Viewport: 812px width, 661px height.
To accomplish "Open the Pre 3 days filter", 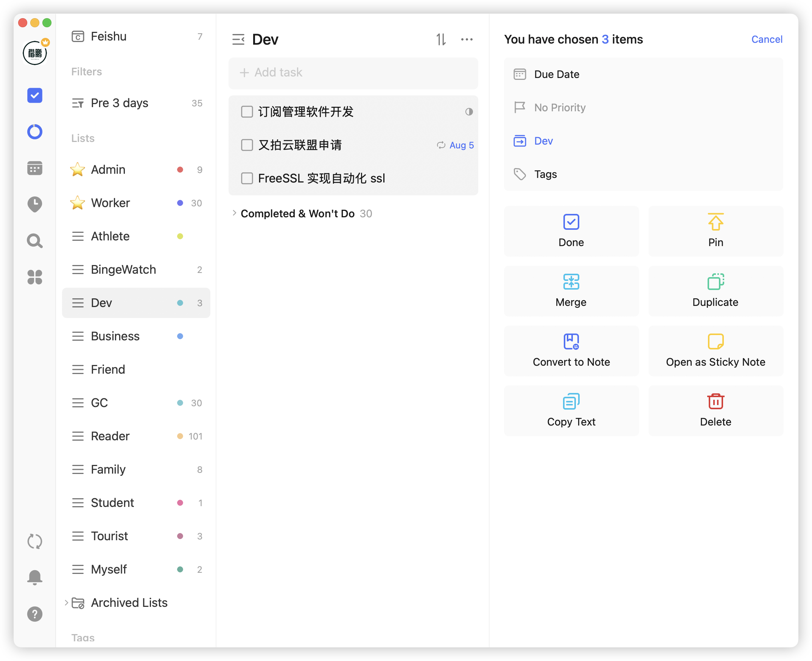I will coord(120,103).
